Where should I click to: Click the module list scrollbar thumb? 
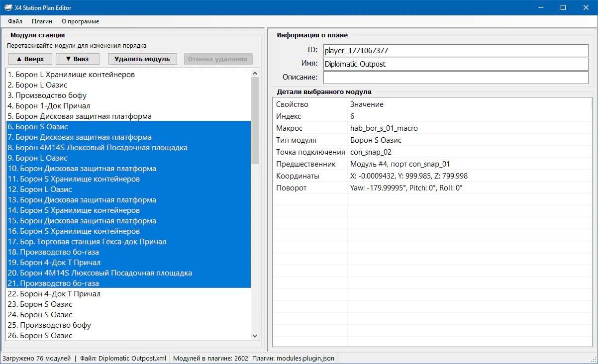pyautogui.click(x=255, y=120)
